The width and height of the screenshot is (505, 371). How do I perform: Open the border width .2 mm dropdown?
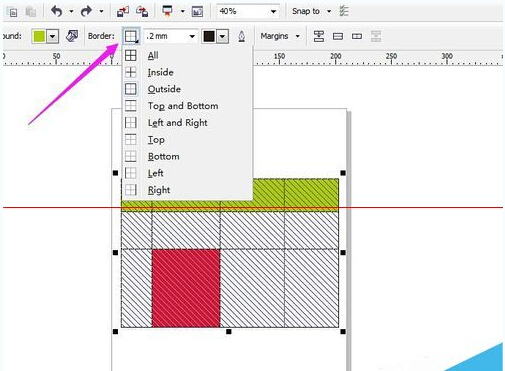click(192, 36)
